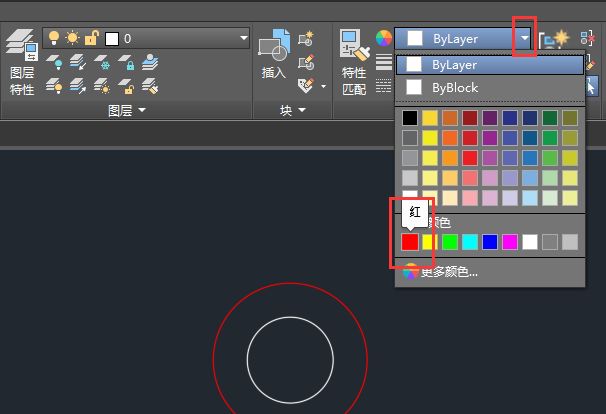Pick the blue index color swatch
The height and width of the screenshot is (414, 606).
coord(490,242)
